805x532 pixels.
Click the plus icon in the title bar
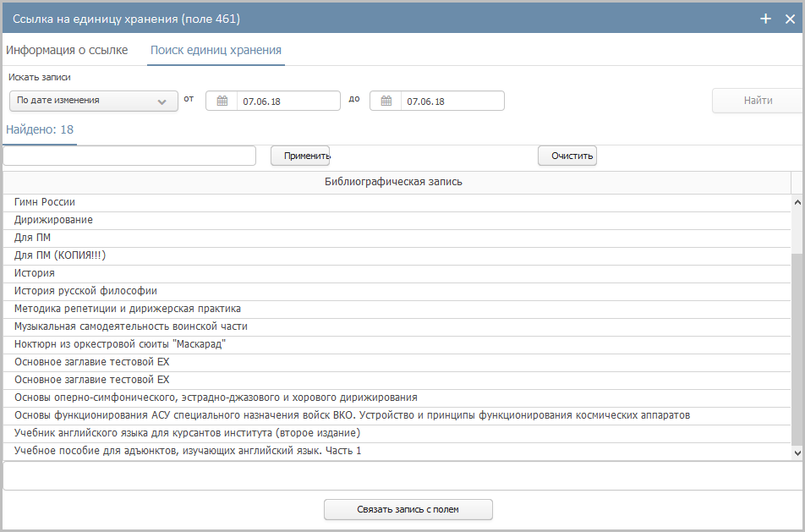[x=766, y=19]
